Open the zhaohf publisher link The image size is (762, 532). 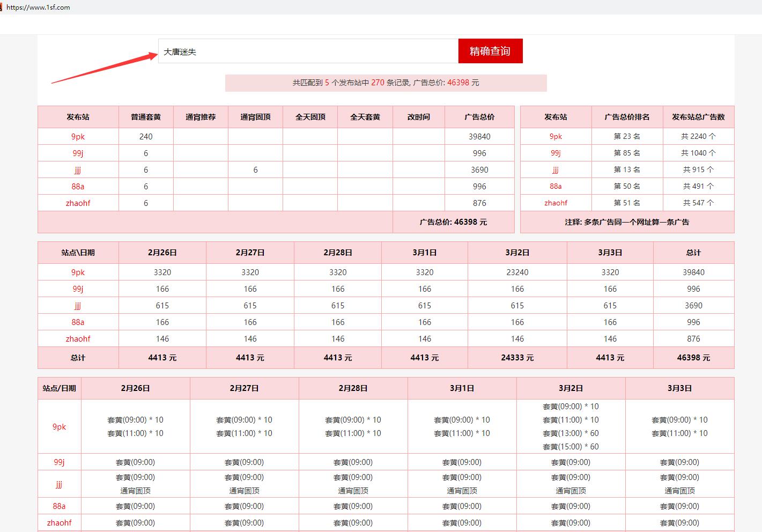pyautogui.click(x=78, y=203)
